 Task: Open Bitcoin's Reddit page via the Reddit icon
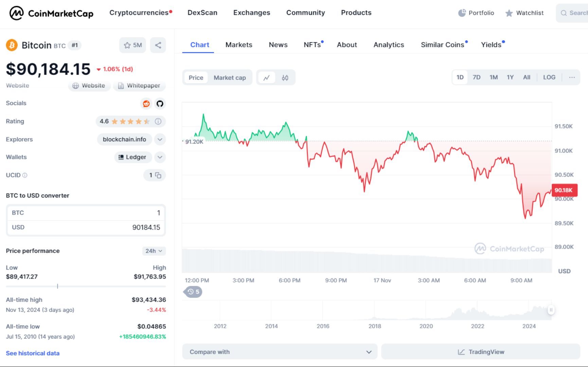tap(146, 104)
